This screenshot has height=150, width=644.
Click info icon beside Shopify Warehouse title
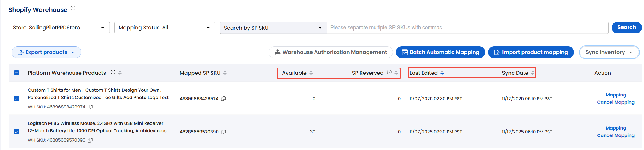(x=73, y=8)
